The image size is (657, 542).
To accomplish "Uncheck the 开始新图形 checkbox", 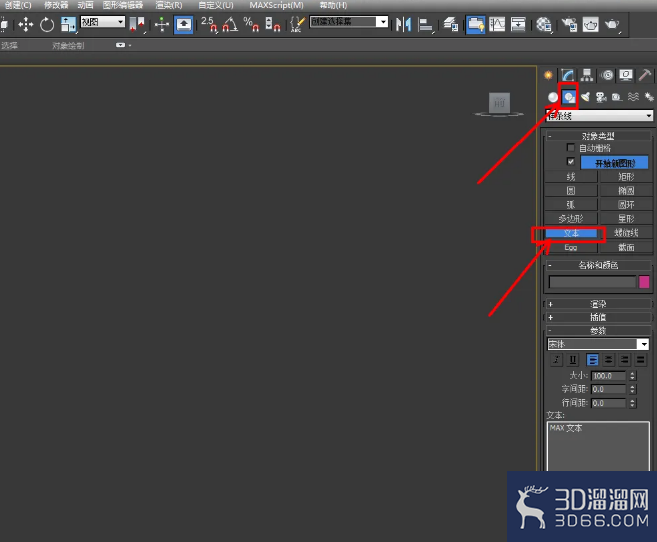I will click(x=570, y=161).
